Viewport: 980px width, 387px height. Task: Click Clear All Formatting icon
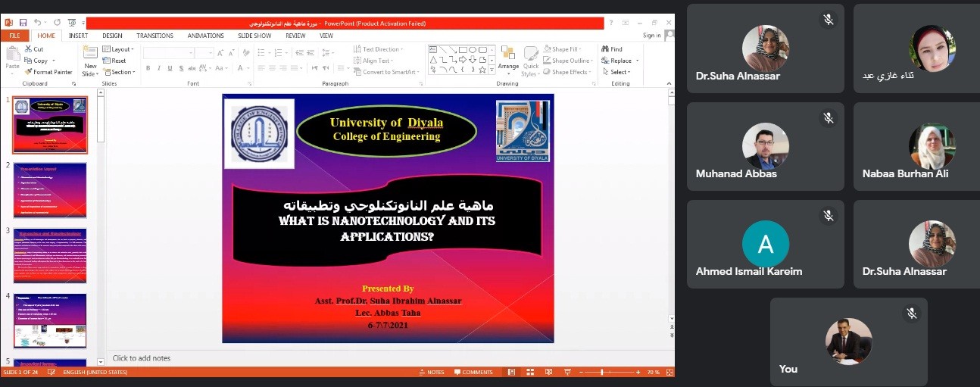point(246,53)
